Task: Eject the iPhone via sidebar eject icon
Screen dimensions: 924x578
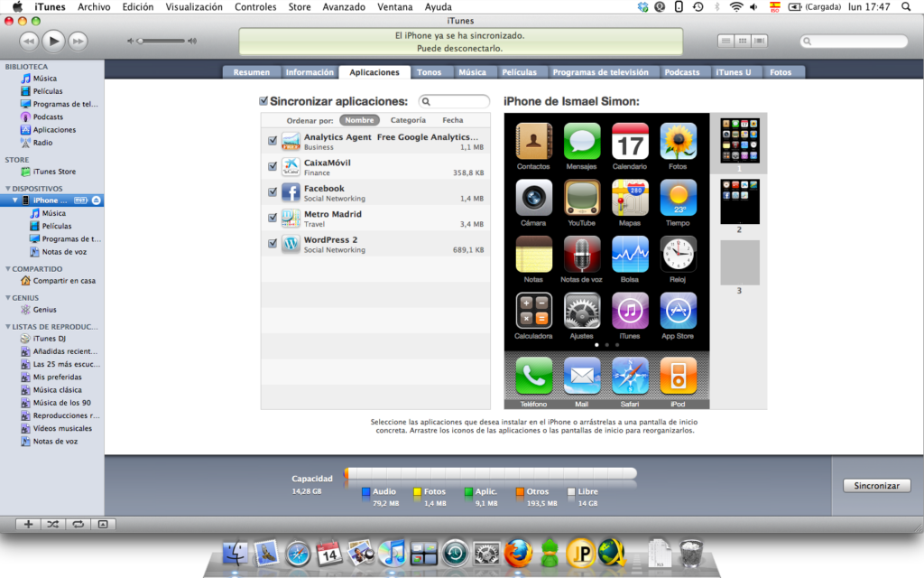Action: tap(96, 200)
